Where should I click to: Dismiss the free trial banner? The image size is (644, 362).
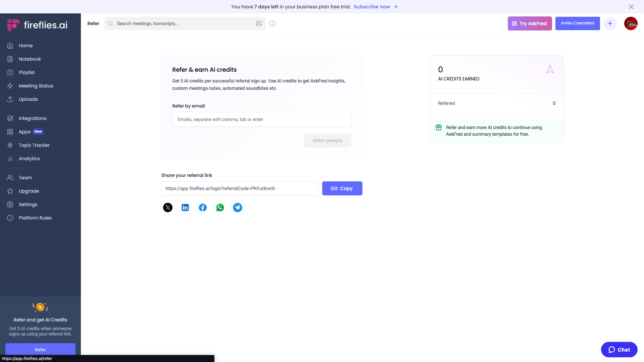click(x=631, y=7)
